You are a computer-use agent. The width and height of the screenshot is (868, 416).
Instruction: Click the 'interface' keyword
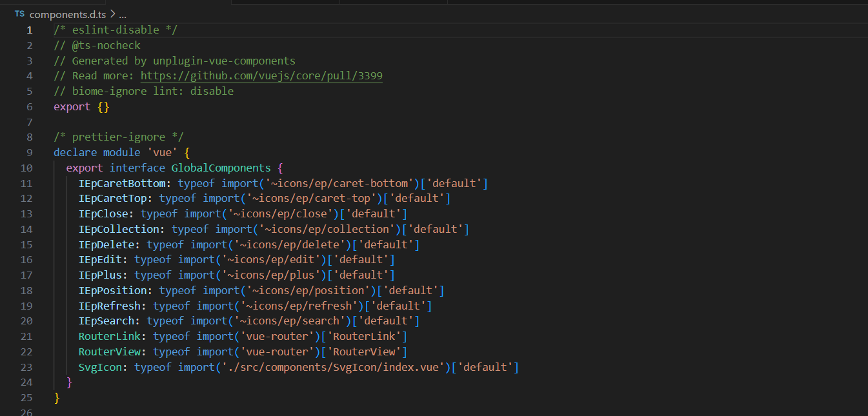tap(137, 168)
